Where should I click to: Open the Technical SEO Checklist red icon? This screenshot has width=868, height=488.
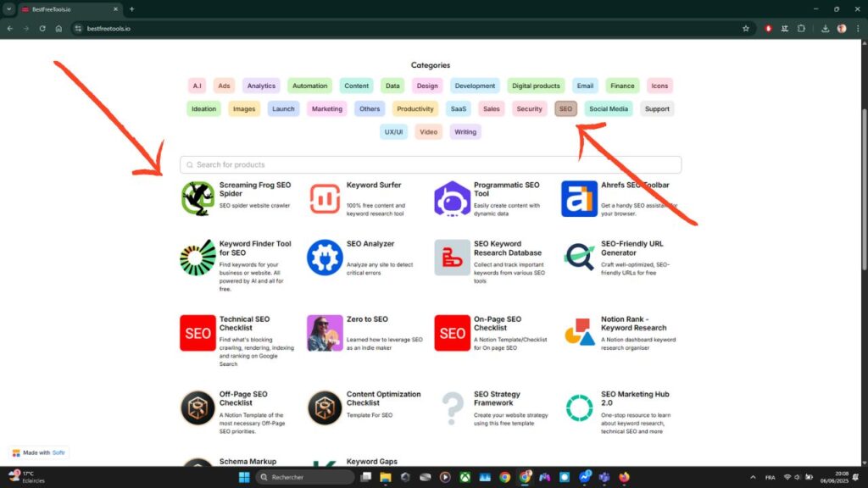click(x=198, y=333)
